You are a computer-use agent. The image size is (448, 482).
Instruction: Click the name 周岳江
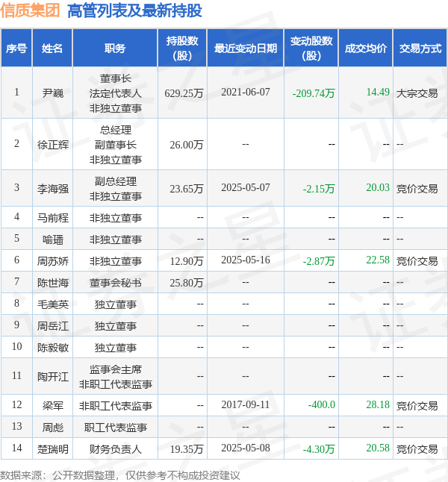point(52,326)
